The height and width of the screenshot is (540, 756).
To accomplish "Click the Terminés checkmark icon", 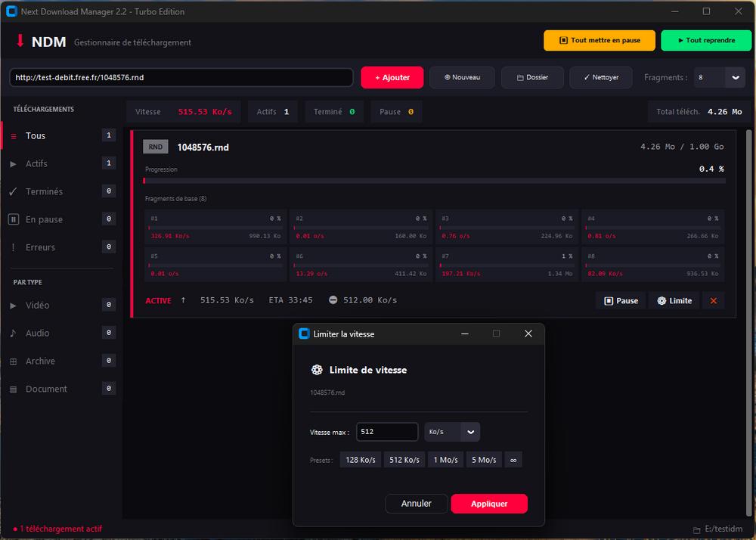I will (14, 191).
